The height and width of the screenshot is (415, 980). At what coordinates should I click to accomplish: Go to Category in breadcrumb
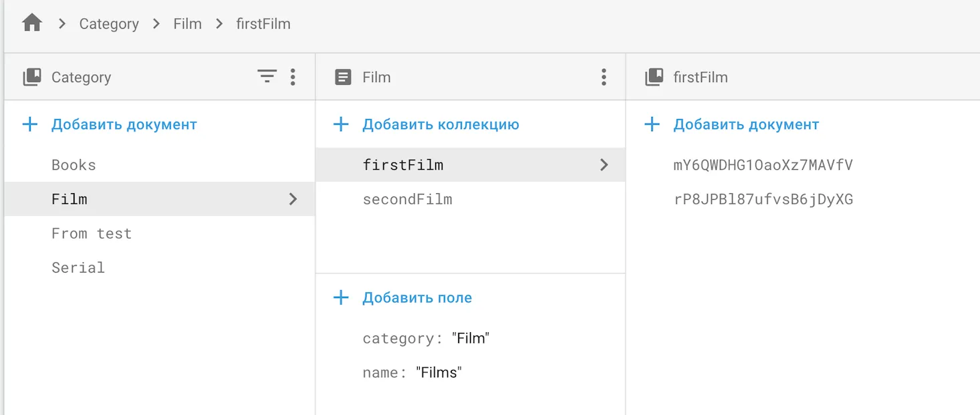coord(109,24)
